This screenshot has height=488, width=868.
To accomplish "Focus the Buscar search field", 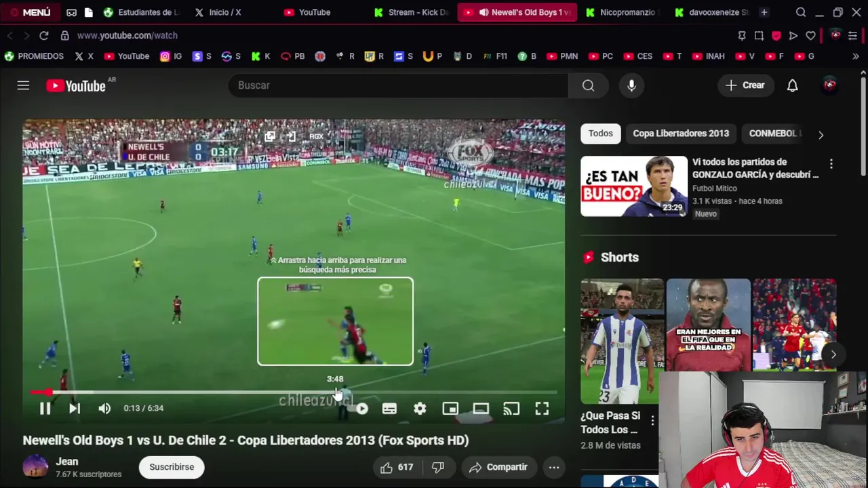I will pyautogui.click(x=398, y=85).
